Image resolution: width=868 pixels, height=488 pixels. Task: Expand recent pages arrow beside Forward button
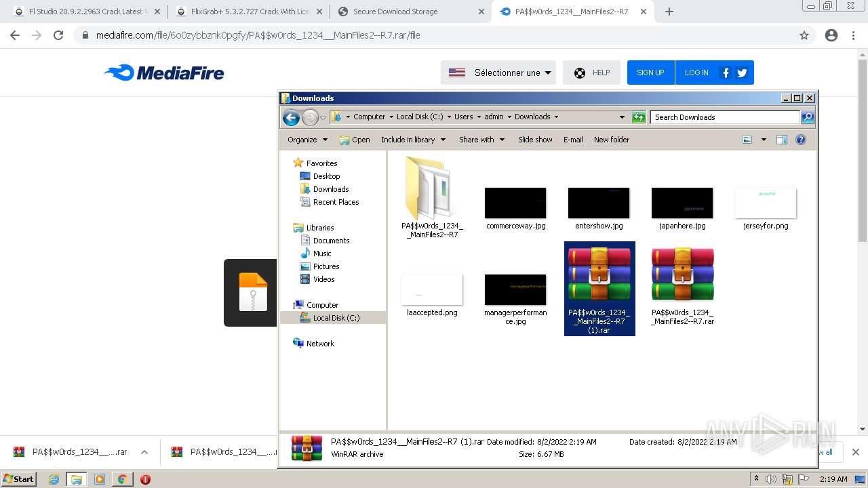click(x=323, y=117)
